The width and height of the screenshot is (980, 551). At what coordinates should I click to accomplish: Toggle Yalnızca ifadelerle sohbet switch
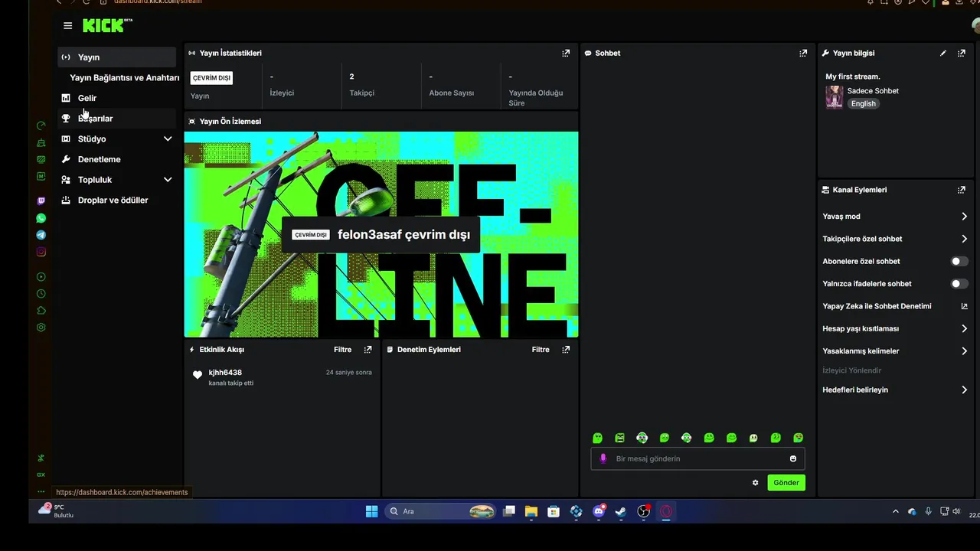(959, 284)
